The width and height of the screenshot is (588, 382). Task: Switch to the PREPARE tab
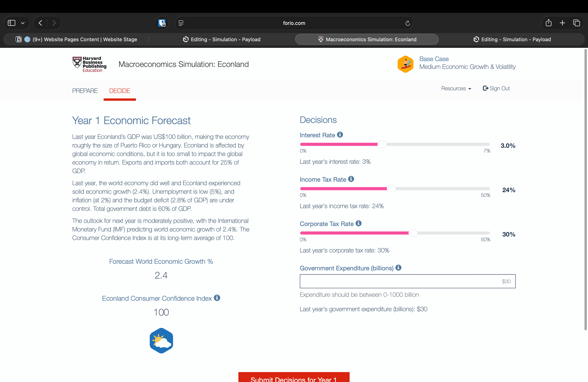(85, 91)
